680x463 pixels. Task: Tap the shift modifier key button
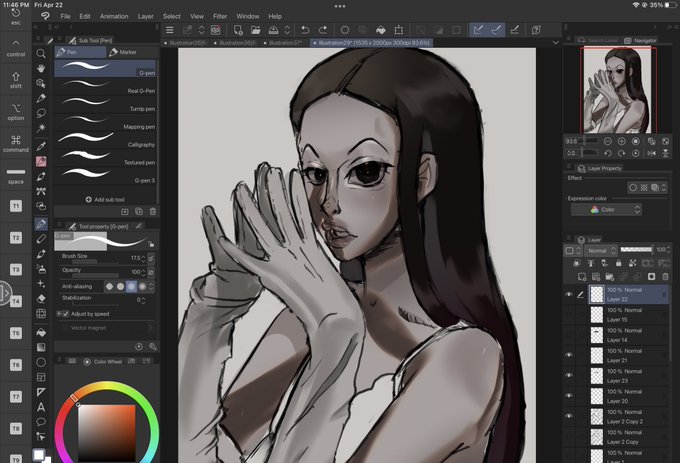coord(16,80)
